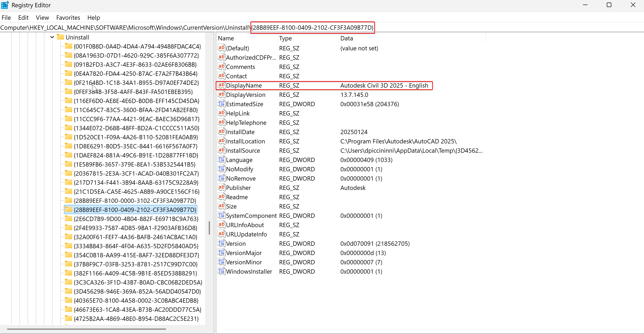Click the tree pane vertical scrollbar thumb
Image resolution: width=644 pixels, height=334 pixels.
209,228
